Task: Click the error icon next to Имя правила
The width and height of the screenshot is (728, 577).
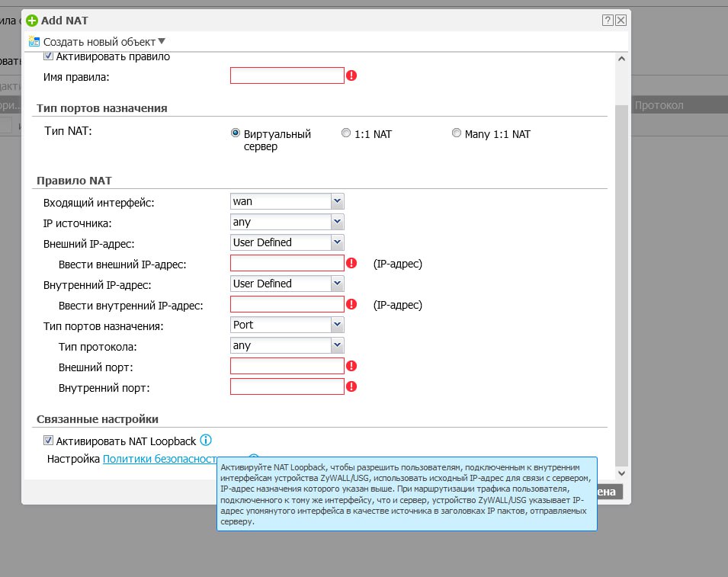Action: (351, 75)
